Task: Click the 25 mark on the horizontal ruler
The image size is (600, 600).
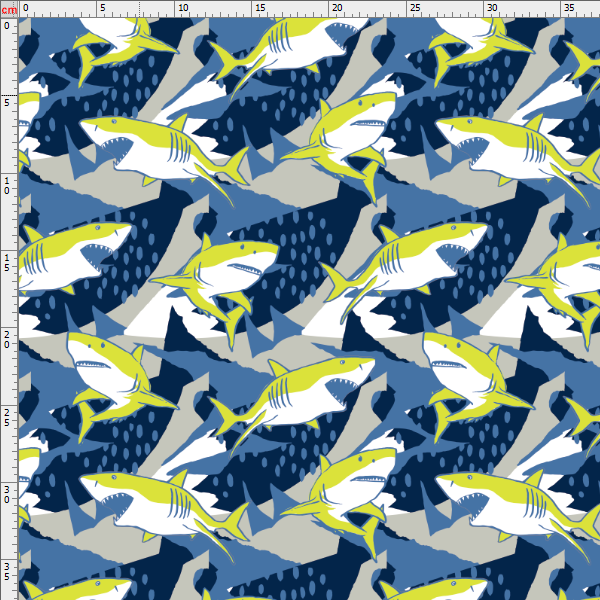Action: (415, 8)
